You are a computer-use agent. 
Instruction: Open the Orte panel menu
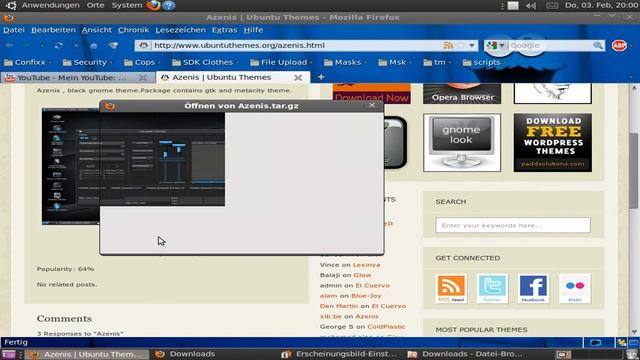point(96,5)
